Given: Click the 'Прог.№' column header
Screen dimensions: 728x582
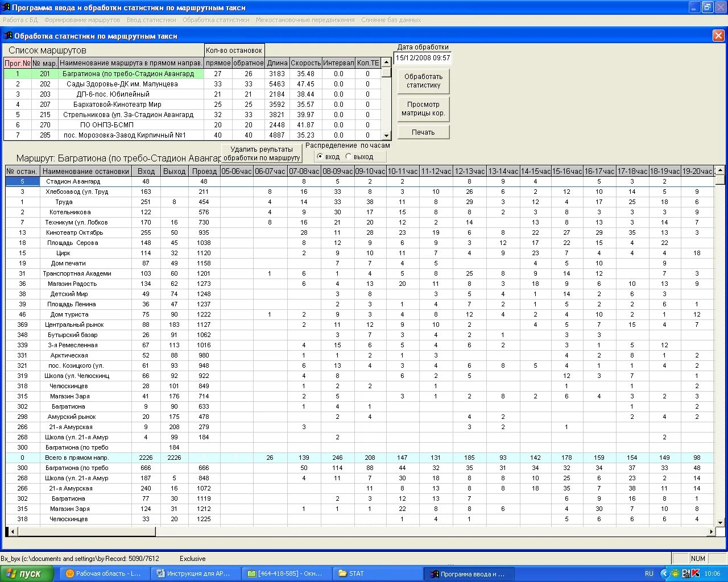Looking at the screenshot, I should 17,63.
